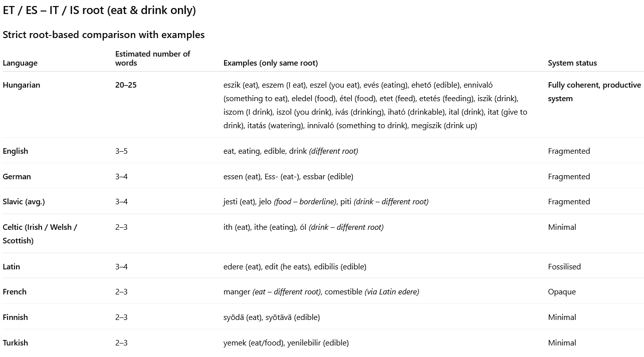Click the 'Fossilised' status cell
The height and width of the screenshot is (357, 644).
click(564, 267)
